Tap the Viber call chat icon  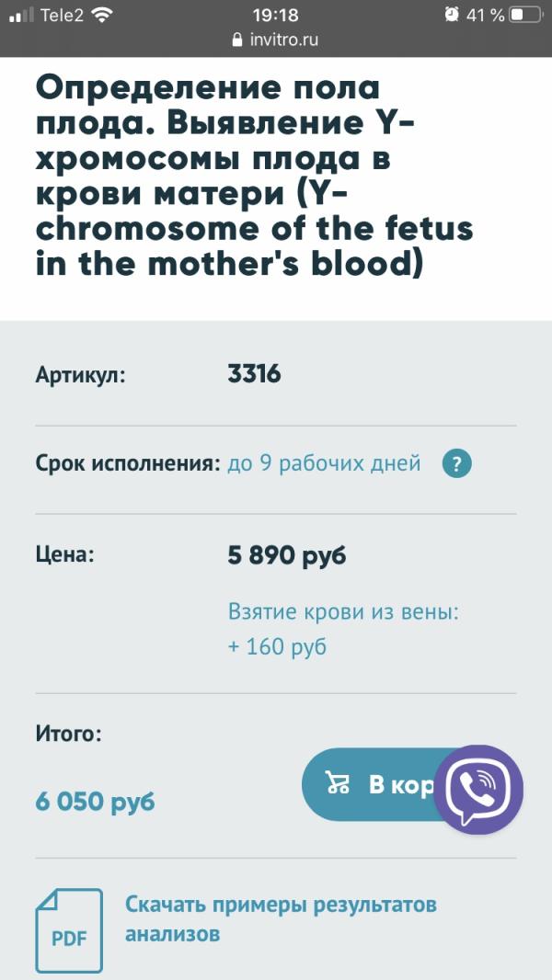coord(478,789)
